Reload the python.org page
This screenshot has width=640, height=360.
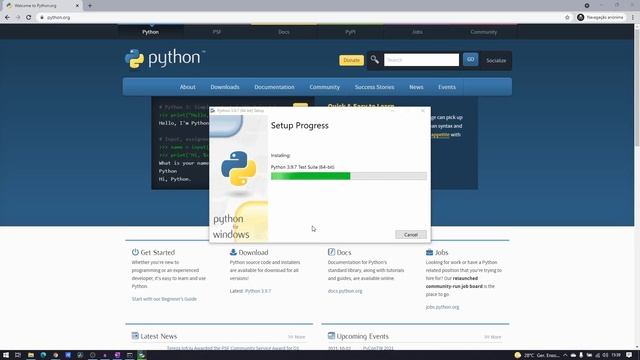(29, 18)
